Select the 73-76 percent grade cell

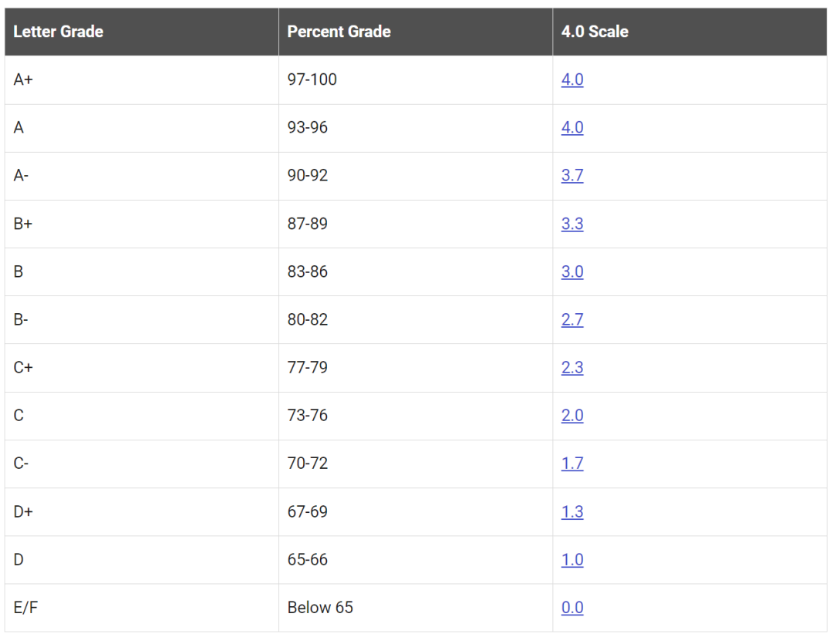click(416, 415)
